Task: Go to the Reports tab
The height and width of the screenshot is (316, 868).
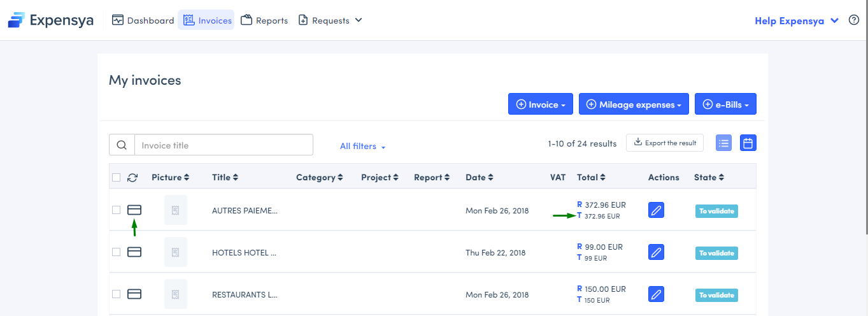Action: tap(264, 20)
